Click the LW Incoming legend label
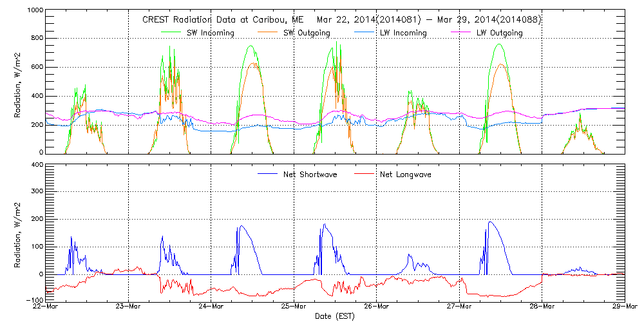This screenshot has width=644, height=322. [403, 33]
